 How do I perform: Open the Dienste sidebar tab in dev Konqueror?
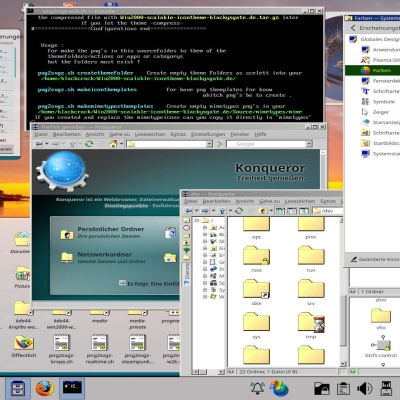tap(187, 274)
